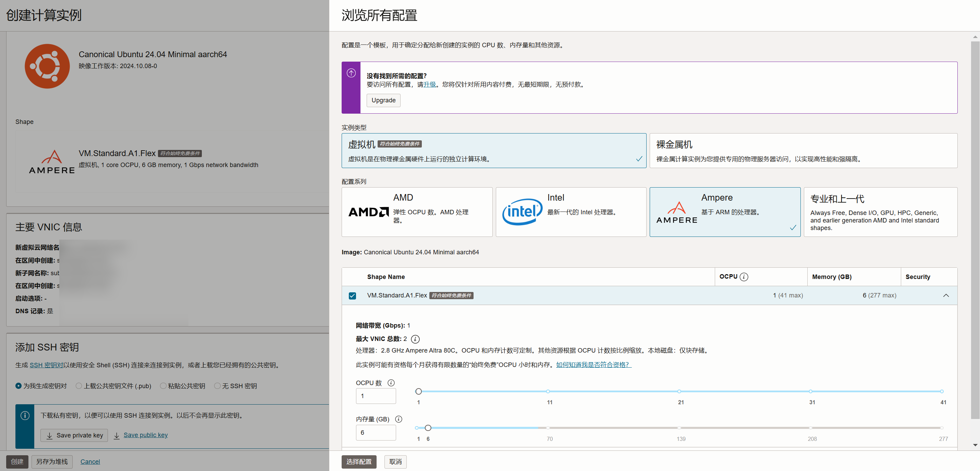Click info icon beside OCPU 数
This screenshot has width=980, height=471.
click(x=391, y=383)
